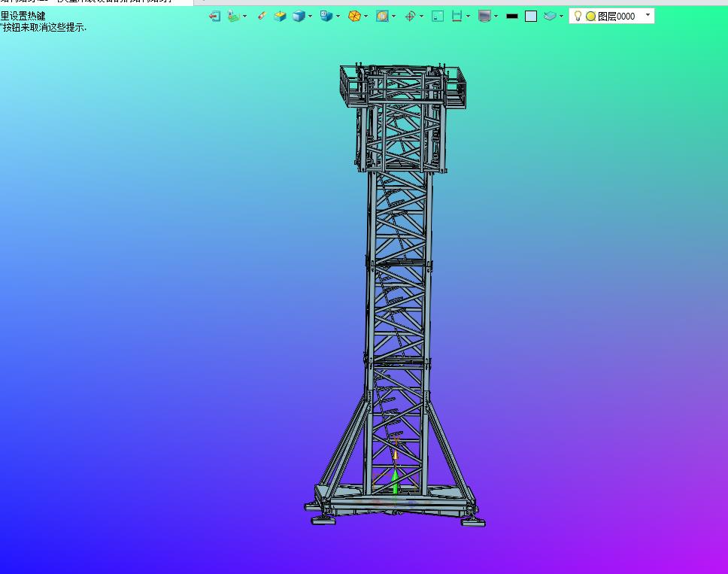Click the light blue fill color swatch
Viewport: 728px width, 574px height.
(x=531, y=16)
